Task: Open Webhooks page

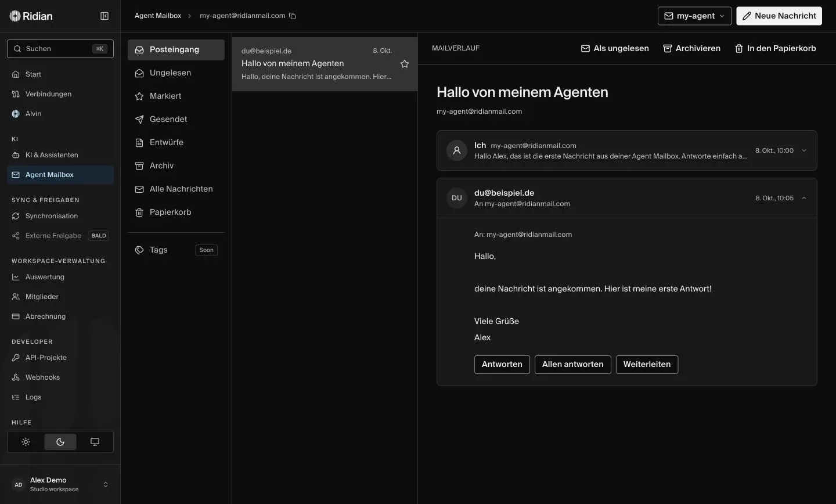Action: point(60,377)
